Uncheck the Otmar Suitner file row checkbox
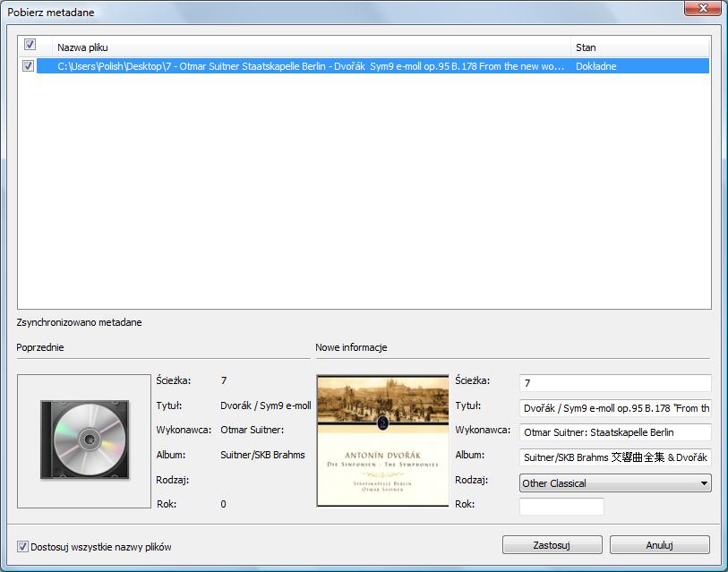Viewport: 728px width, 572px height. (x=29, y=66)
